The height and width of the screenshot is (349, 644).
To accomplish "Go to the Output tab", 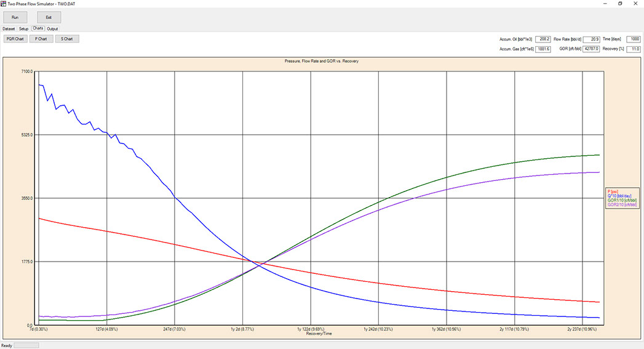I will 53,28.
